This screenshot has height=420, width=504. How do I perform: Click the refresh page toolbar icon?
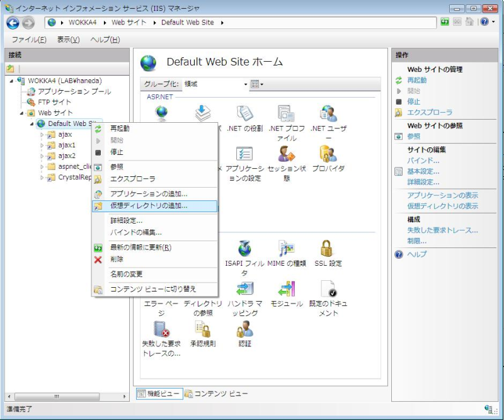pos(445,22)
